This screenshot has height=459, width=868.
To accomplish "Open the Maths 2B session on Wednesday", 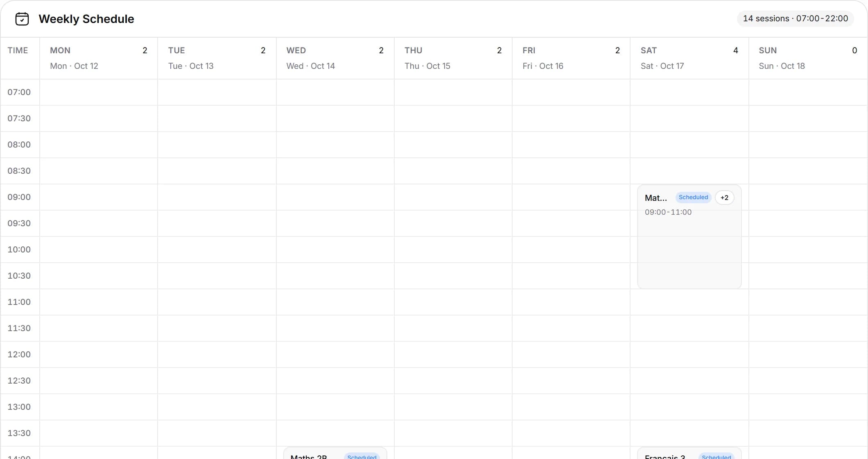I will pyautogui.click(x=335, y=453).
